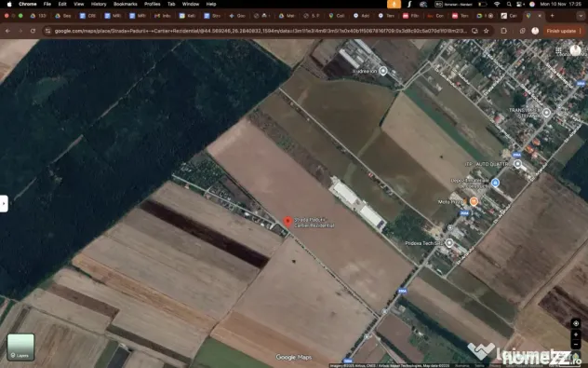Image resolution: width=588 pixels, height=368 pixels.
Task: Open the Layers thumbnail switcher
Action: (20, 347)
